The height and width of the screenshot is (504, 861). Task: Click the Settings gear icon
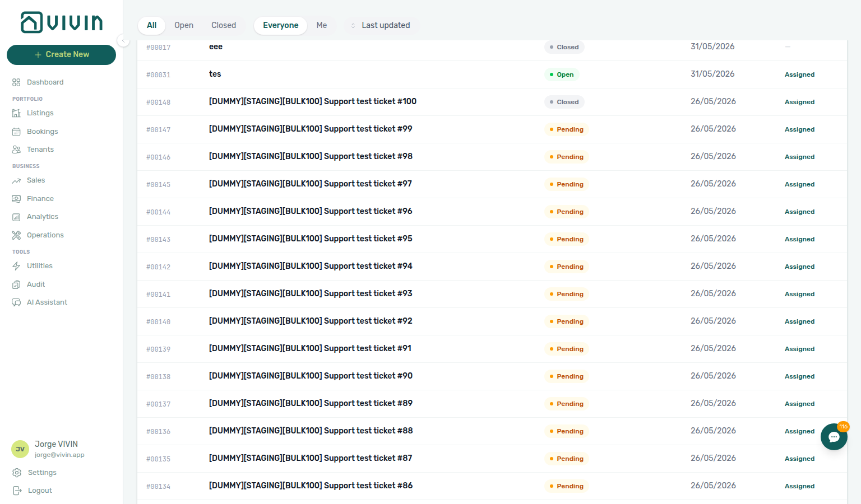(x=17, y=473)
